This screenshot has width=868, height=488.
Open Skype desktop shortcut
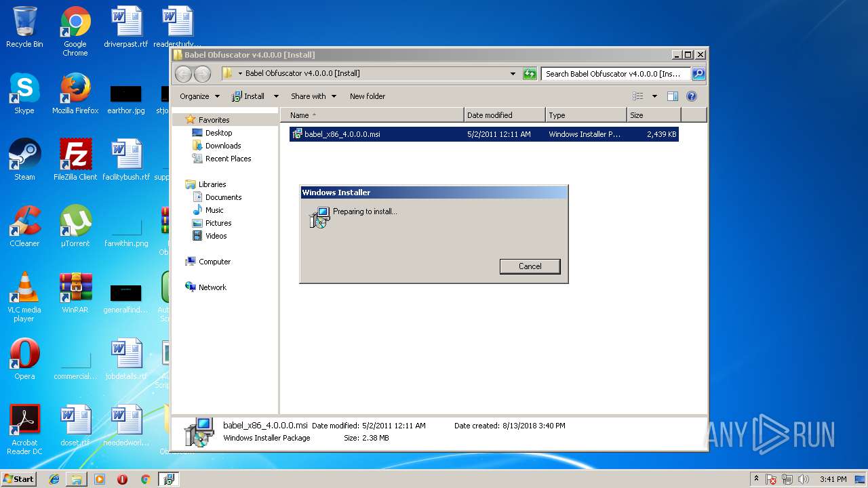[x=24, y=94]
